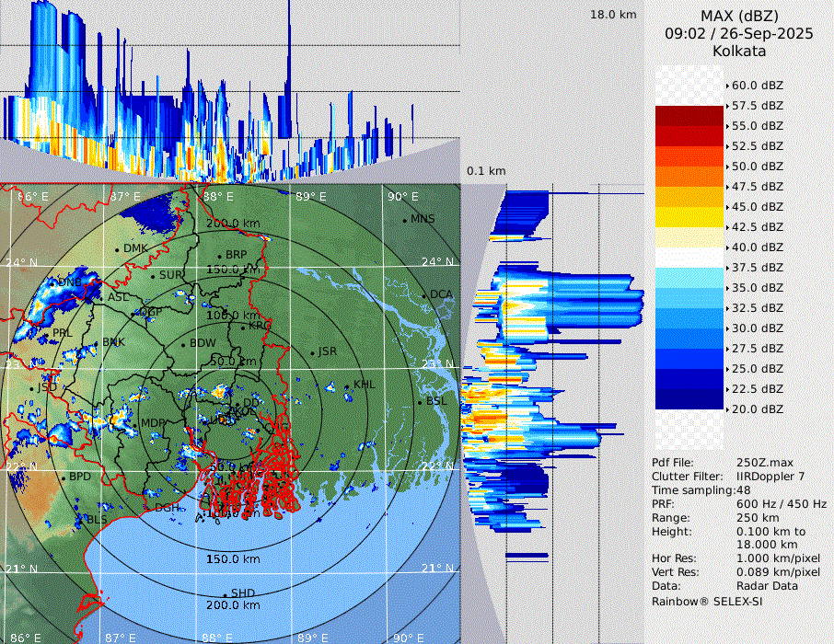Click the SUR station marker

(153, 276)
